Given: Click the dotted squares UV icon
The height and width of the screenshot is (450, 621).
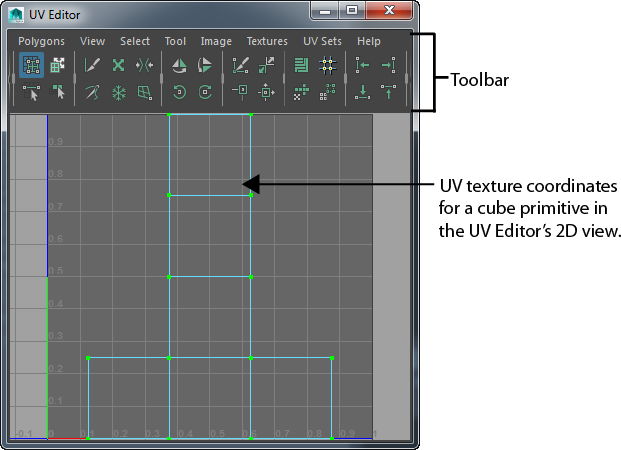Looking at the screenshot, I should pos(328,92).
